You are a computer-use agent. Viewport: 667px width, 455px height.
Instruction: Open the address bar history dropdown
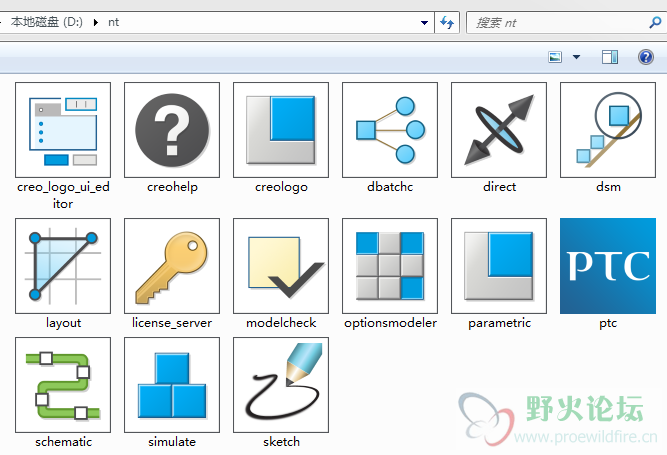(x=424, y=23)
